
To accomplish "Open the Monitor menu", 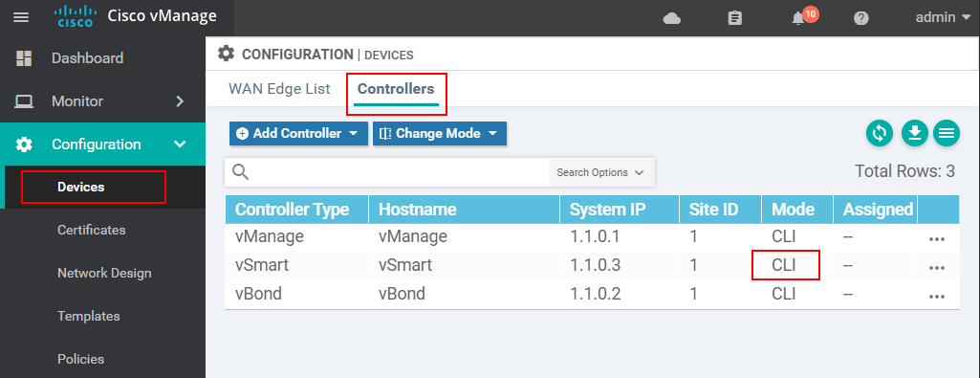I will click(x=102, y=101).
